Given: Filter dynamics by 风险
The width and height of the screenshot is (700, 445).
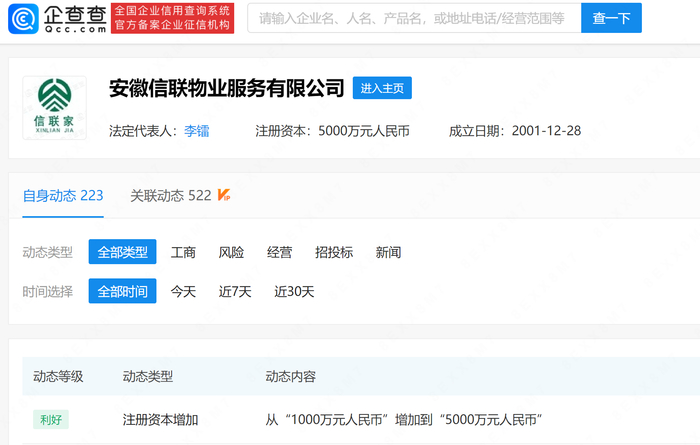Looking at the screenshot, I should click(231, 252).
